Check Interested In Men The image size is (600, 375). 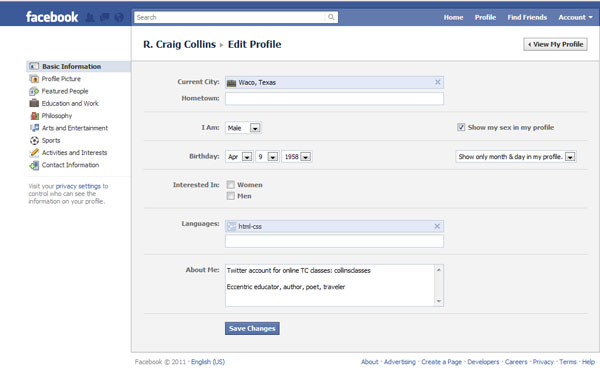coord(230,196)
